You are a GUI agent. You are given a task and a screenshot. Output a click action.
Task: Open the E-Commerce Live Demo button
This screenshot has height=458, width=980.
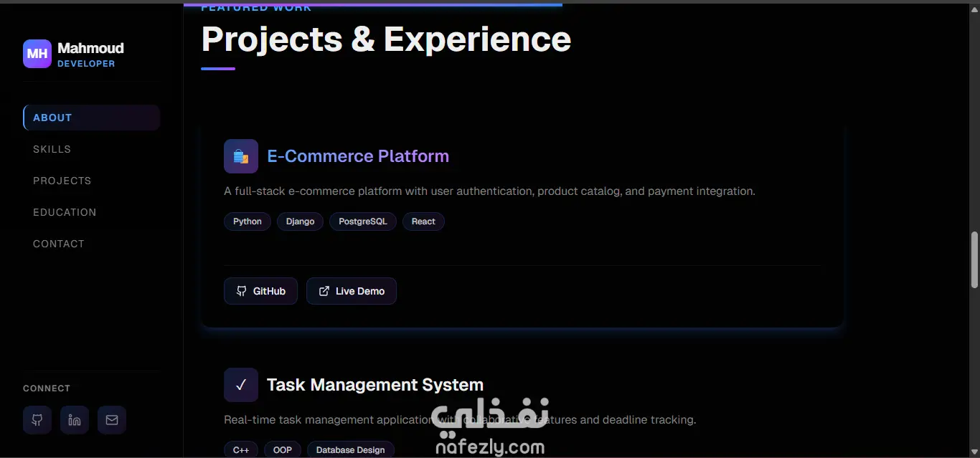(x=352, y=291)
